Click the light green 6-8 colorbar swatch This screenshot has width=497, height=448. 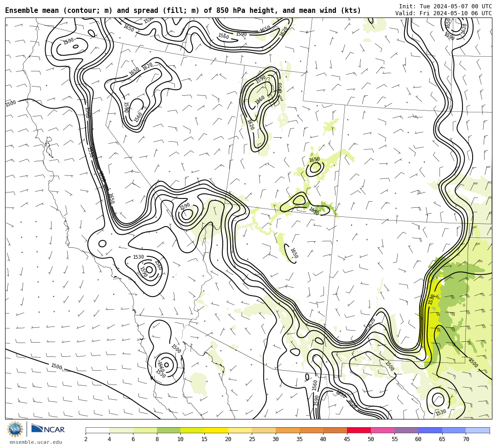145,430
